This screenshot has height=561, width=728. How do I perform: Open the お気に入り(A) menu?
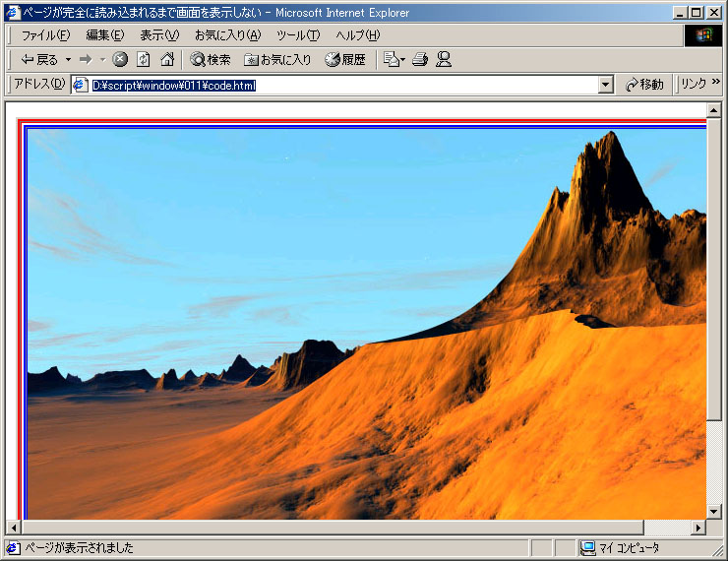[x=227, y=34]
